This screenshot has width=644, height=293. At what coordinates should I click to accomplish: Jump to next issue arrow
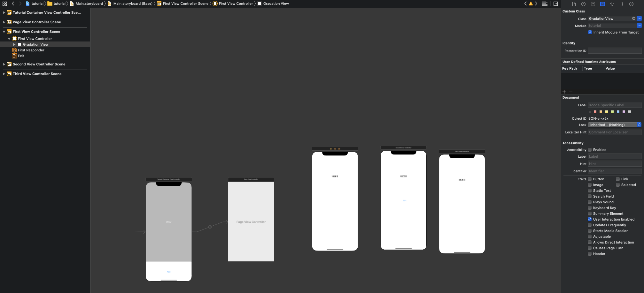click(x=536, y=4)
